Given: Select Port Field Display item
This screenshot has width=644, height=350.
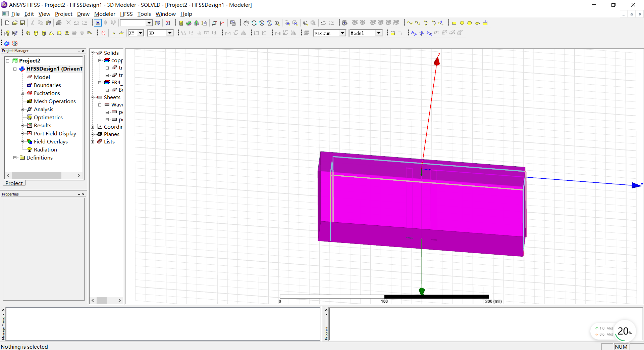Looking at the screenshot, I should (55, 133).
